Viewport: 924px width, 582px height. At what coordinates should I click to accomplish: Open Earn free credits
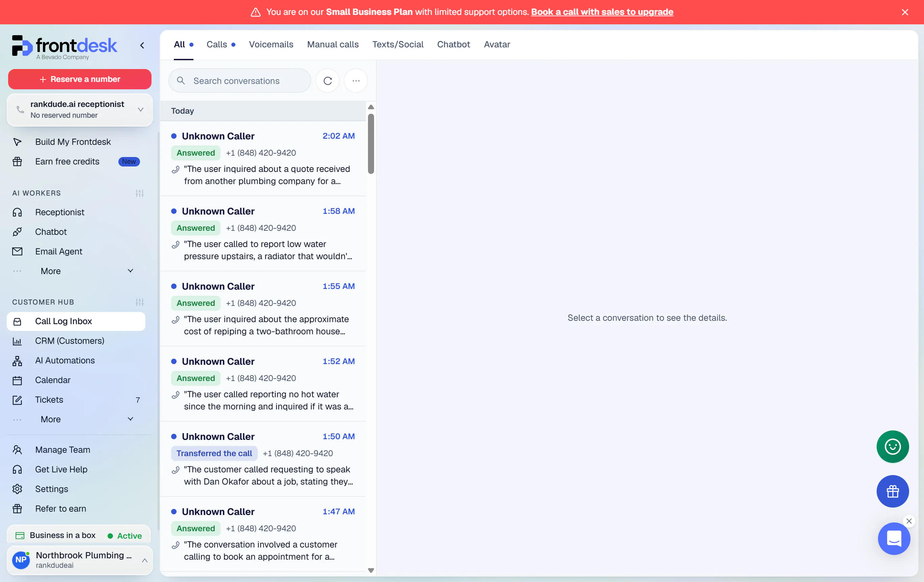pyautogui.click(x=76, y=162)
